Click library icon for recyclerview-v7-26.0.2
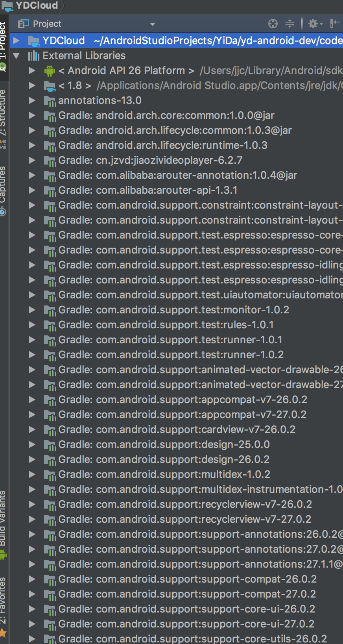Viewport: 343px width, 644px height. point(50,505)
